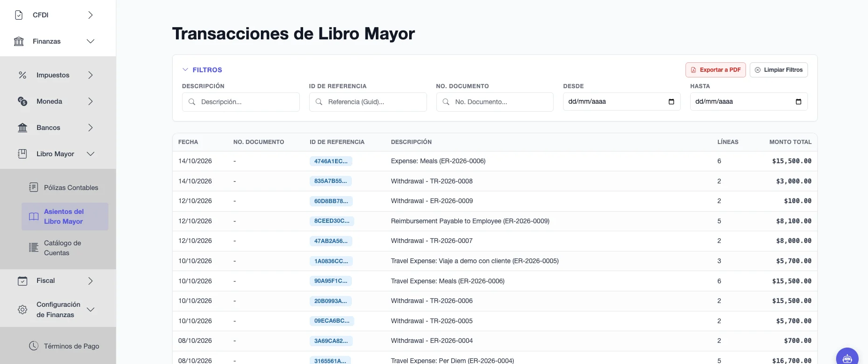Image resolution: width=868 pixels, height=364 pixels.
Task: Click Exportar a PDF button
Action: pyautogui.click(x=716, y=70)
